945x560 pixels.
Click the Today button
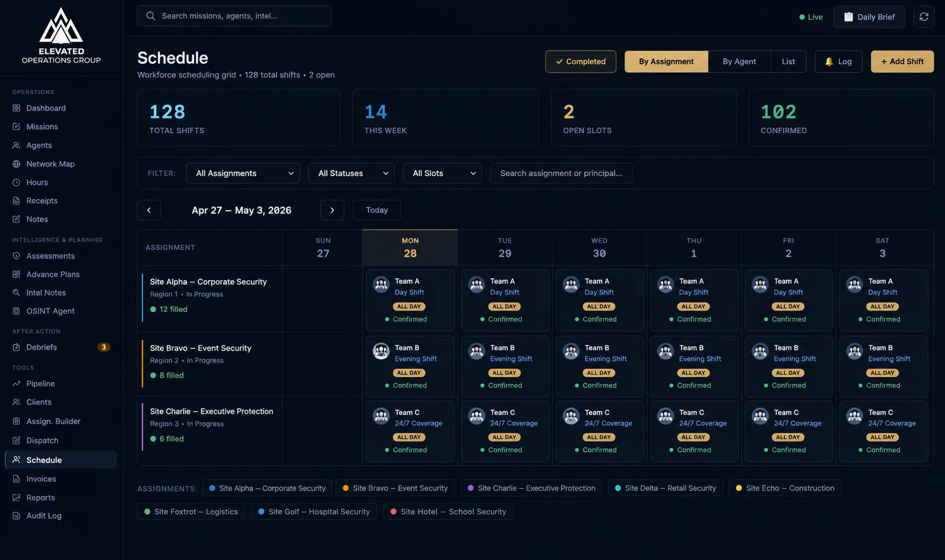point(376,210)
